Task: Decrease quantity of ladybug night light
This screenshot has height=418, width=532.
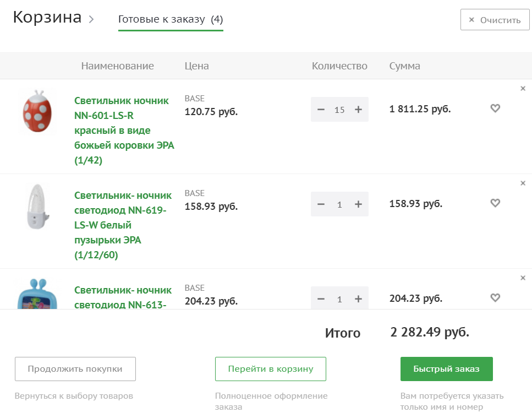Action: point(321,110)
